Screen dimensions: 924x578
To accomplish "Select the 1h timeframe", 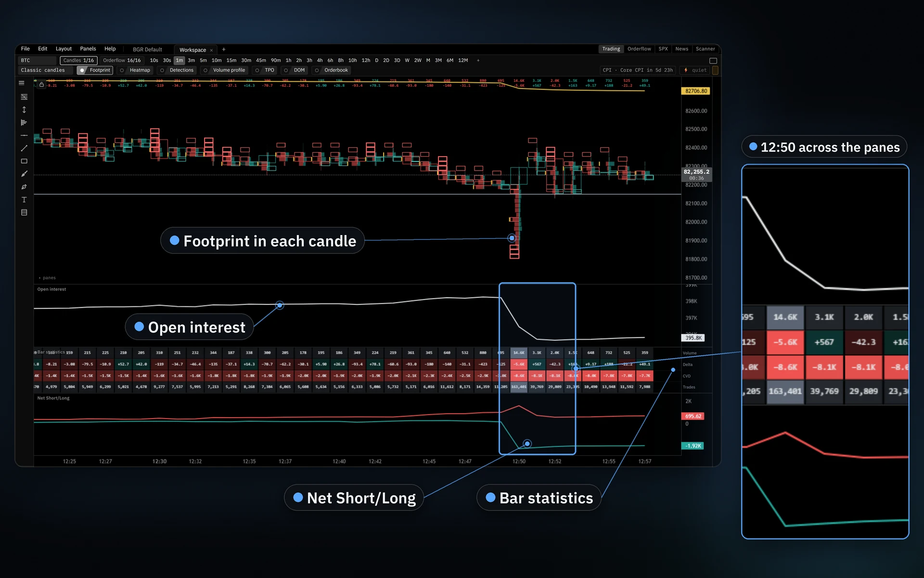I will pyautogui.click(x=288, y=61).
